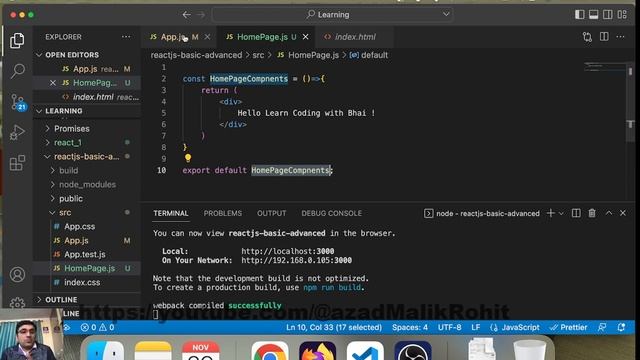The width and height of the screenshot is (640, 360).
Task: Collapse the src folder
Action: 87,212
